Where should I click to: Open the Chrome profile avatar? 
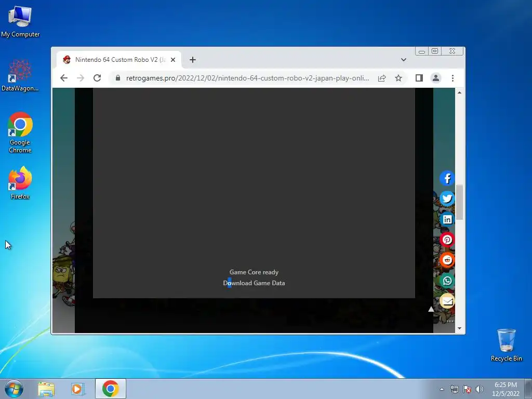pos(436,78)
